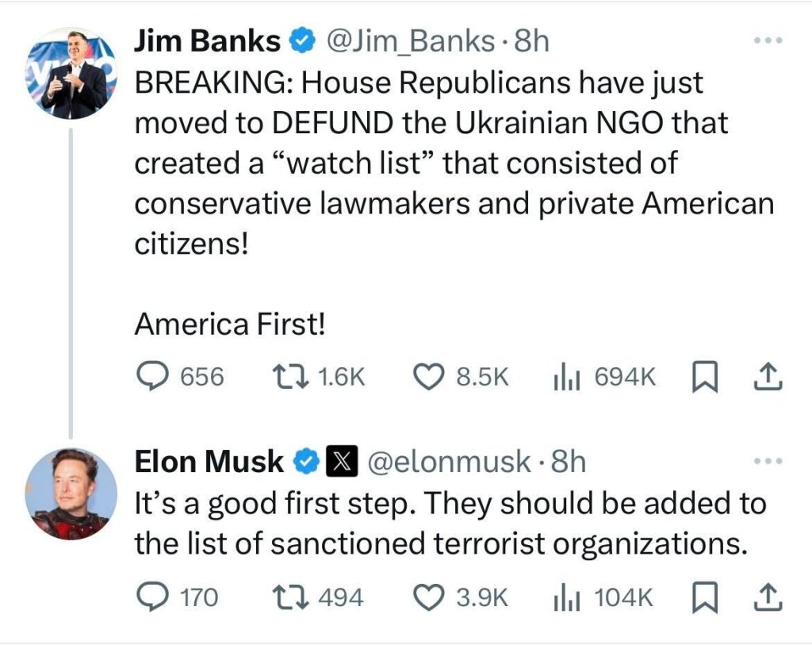Click the Jim Banks display name
The image size is (812, 645).
pos(207,42)
